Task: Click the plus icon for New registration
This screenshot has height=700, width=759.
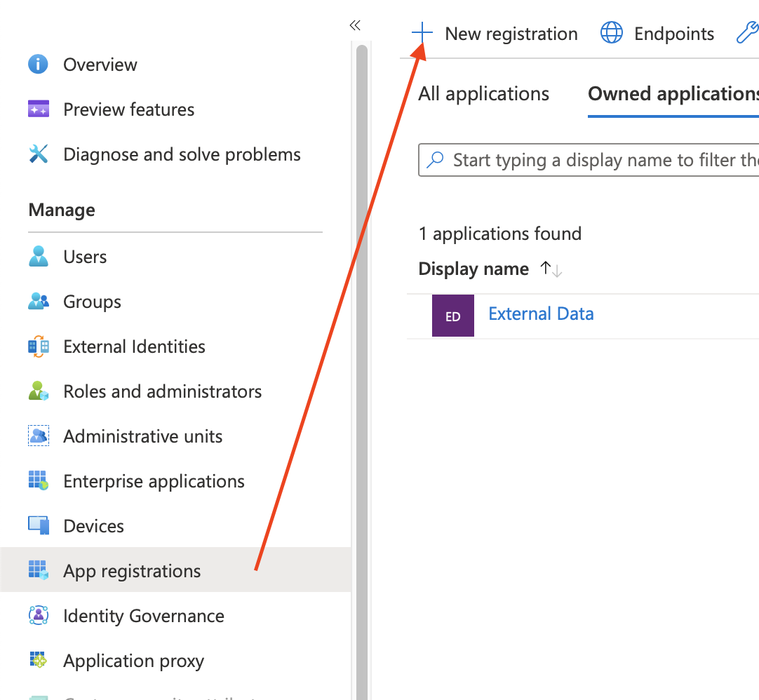Action: coord(422,33)
